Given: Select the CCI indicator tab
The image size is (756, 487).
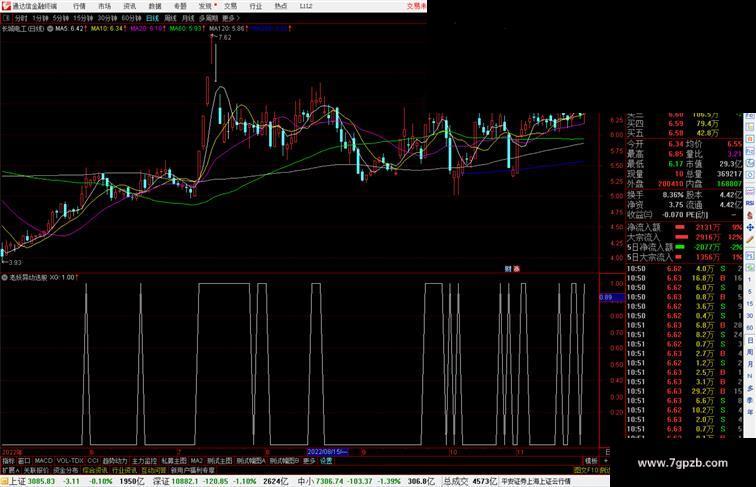Looking at the screenshot, I should [x=93, y=461].
